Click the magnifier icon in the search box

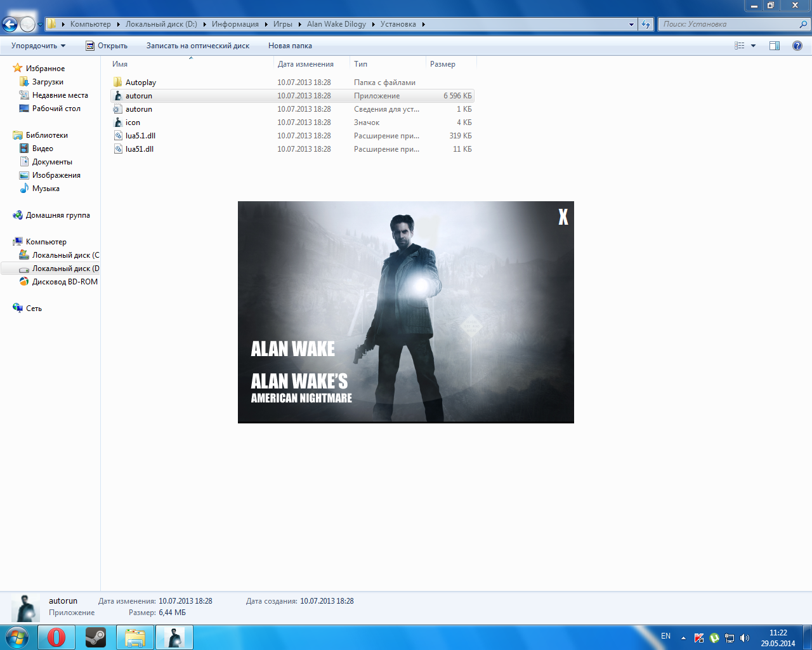tap(803, 24)
